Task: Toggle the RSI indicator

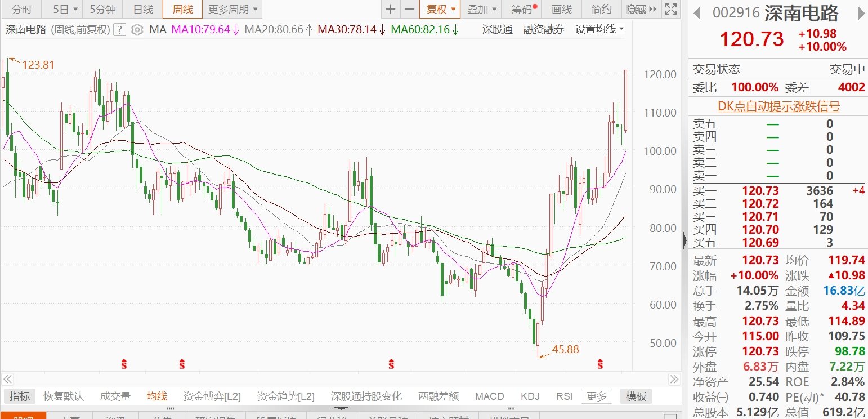Action: [564, 396]
